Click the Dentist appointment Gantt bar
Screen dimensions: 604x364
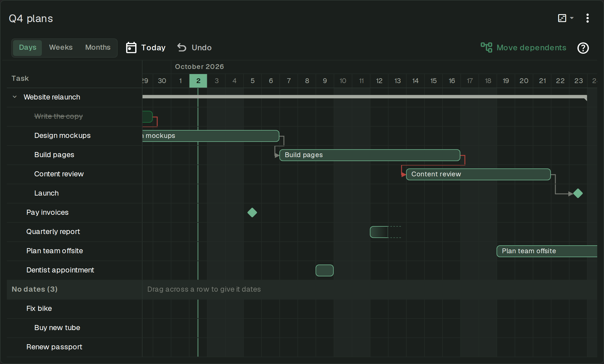tap(325, 270)
